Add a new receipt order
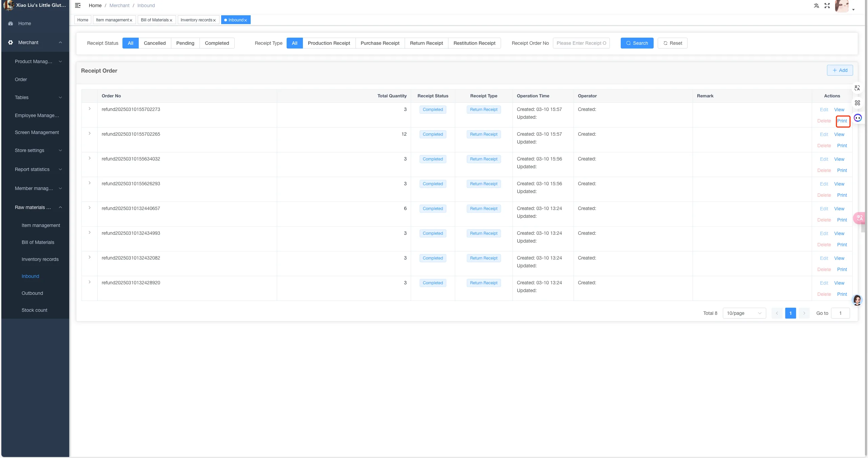The image size is (868, 458). point(840,70)
